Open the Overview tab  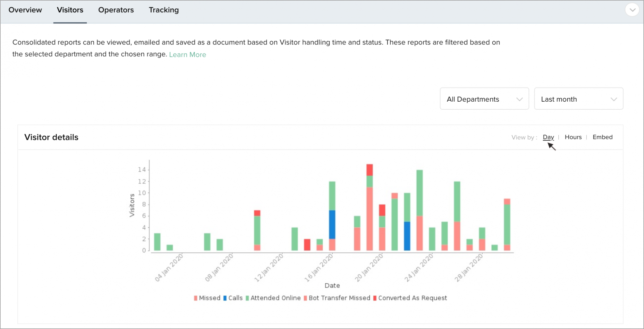(25, 10)
